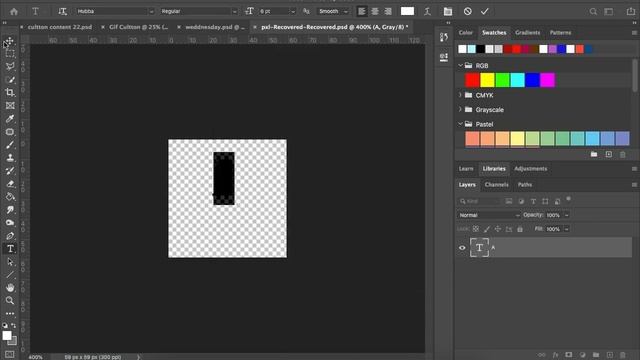Select the Eyedropper tool
640x360 pixels.
coord(10,119)
